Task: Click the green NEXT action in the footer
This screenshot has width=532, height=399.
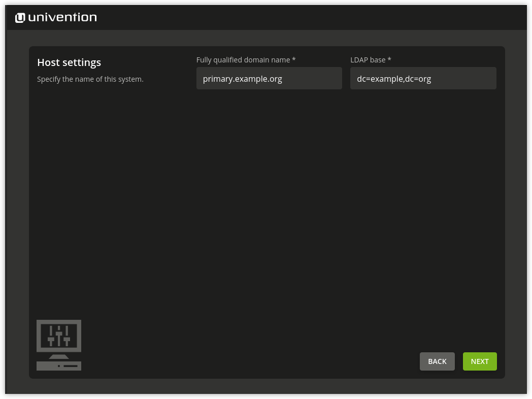Action: 479,361
